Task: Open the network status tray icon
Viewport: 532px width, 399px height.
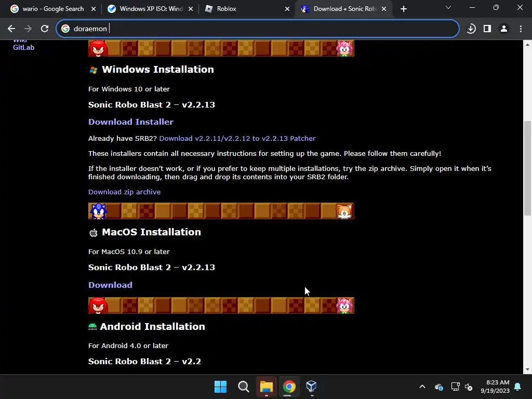Action: coord(455,387)
